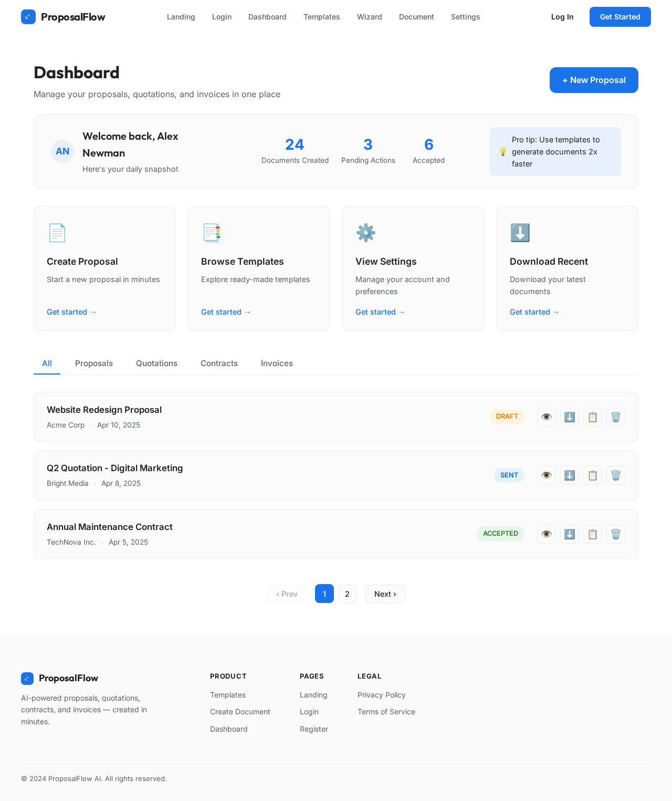Image resolution: width=672 pixels, height=801 pixels.
Task: Click the Browse Templates bookmark-tabs icon
Action: tap(211, 233)
